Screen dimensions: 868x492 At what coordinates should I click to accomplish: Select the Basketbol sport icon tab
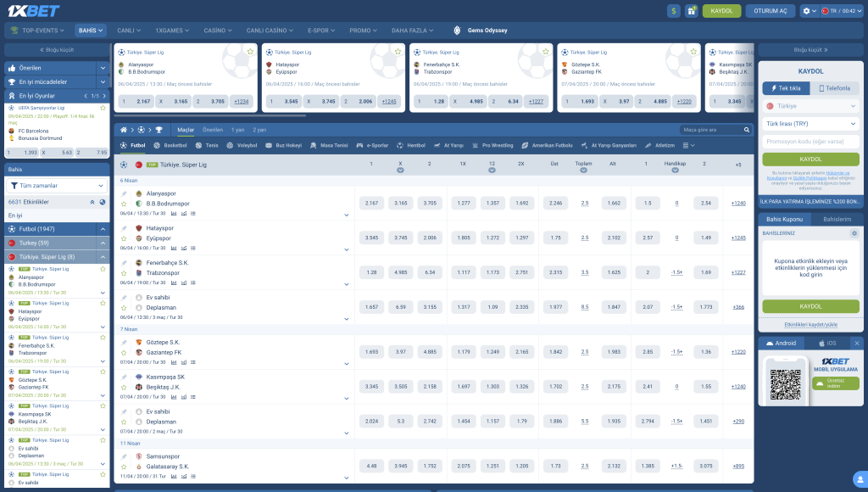170,146
